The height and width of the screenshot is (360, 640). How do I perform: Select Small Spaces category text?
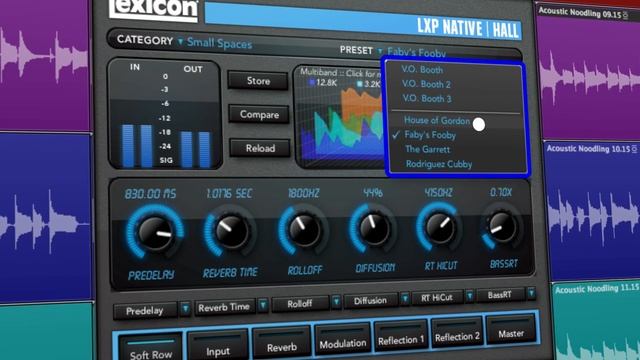pyautogui.click(x=220, y=43)
